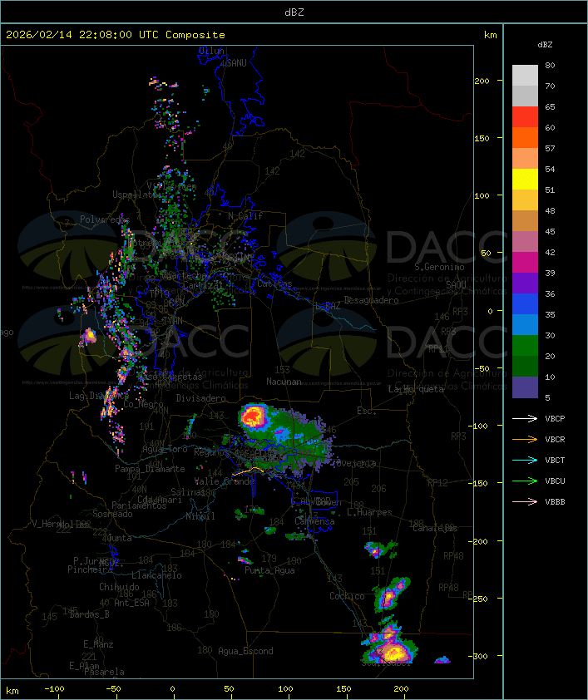Click the 2026/02/14 22:08:00 UTC Composite timestamp

pyautogui.click(x=116, y=35)
